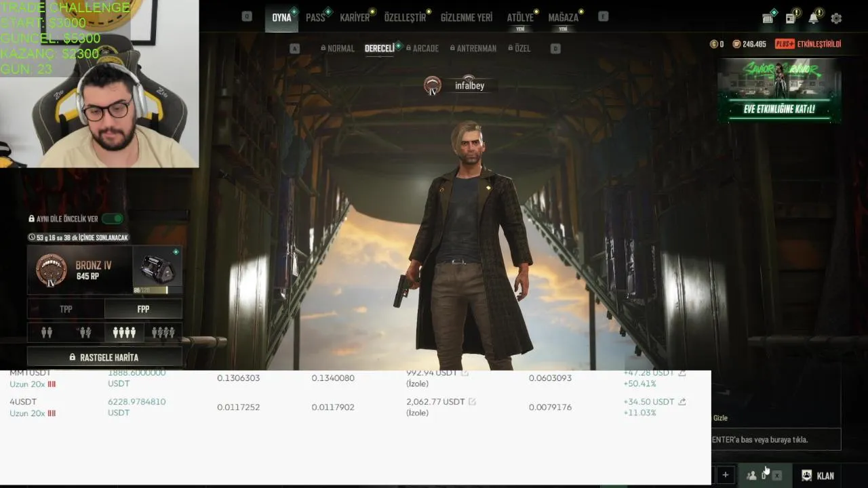Click the E key icon right of MAĞAZA

[x=604, y=17]
